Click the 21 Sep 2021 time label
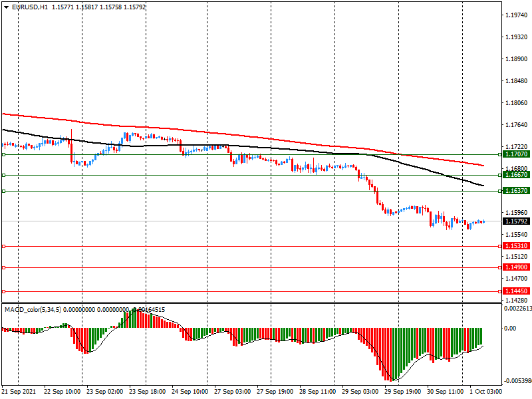The height and width of the screenshot is (399, 532). point(19,392)
